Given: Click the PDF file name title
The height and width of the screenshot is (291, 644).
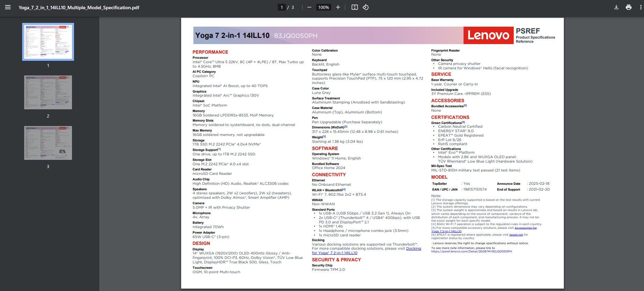Looking at the screenshot, I should coord(79,8).
